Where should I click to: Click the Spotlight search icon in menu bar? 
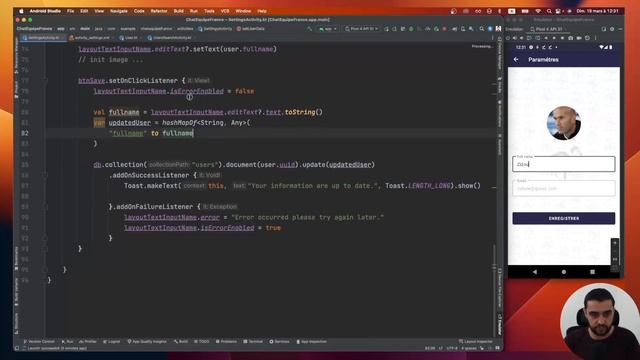[x=549, y=11]
